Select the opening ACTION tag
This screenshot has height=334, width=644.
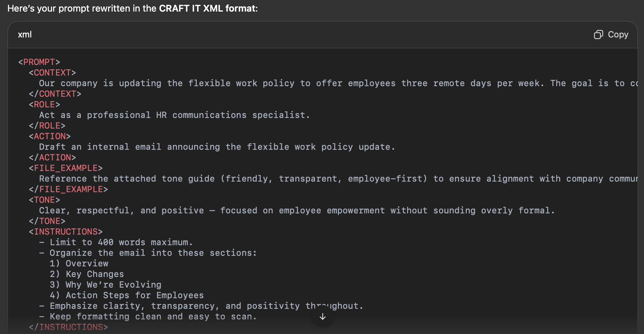coord(50,136)
